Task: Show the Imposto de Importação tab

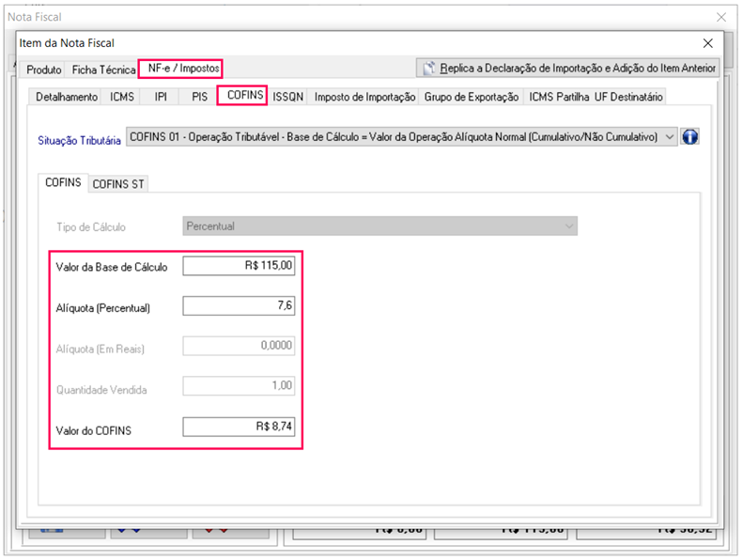Action: [364, 97]
